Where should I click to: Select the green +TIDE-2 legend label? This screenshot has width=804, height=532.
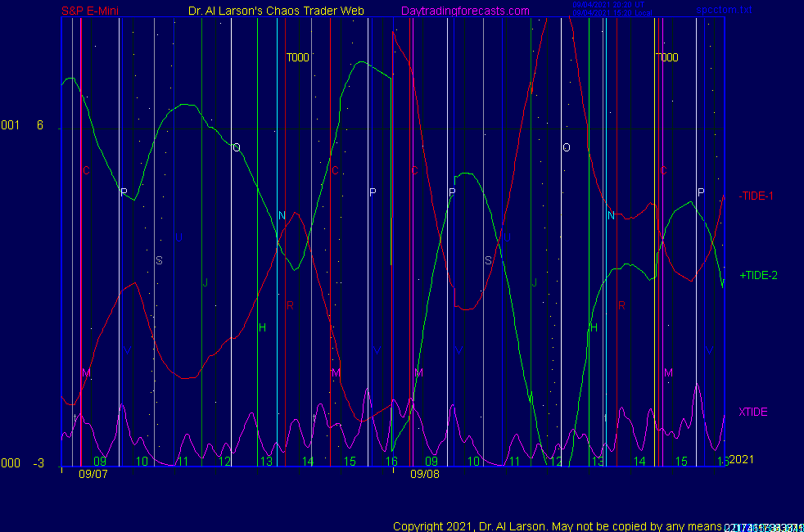758,276
